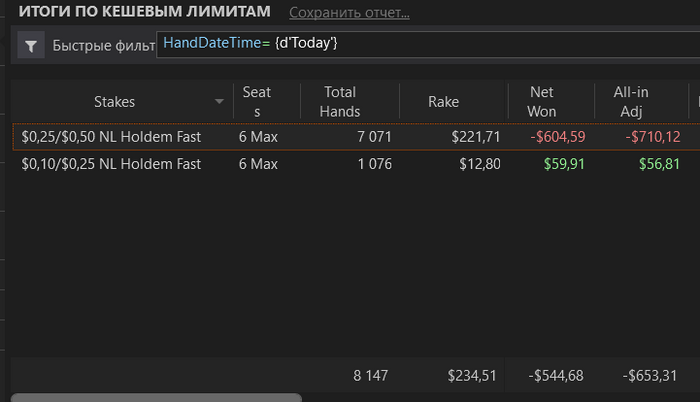
Task: Click the $221,71 Rake cell
Action: (475, 137)
